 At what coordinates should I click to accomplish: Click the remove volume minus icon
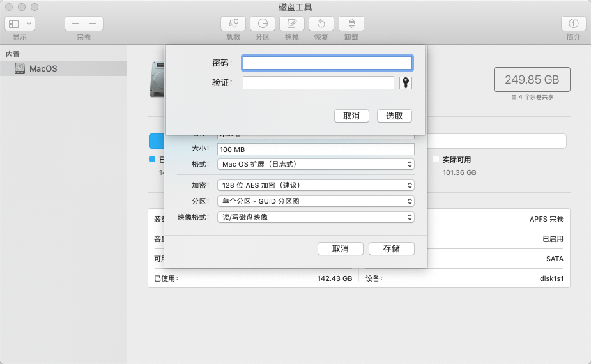point(93,24)
